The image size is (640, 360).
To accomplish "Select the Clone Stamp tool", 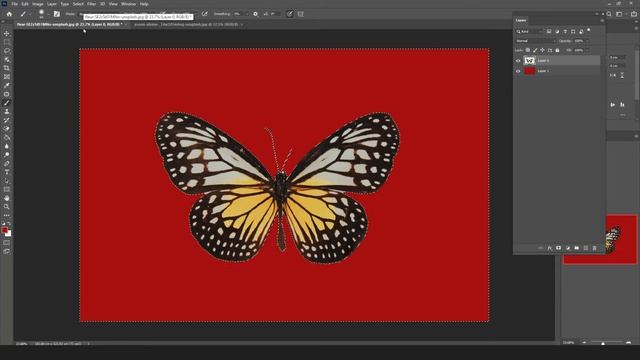I will (7, 111).
